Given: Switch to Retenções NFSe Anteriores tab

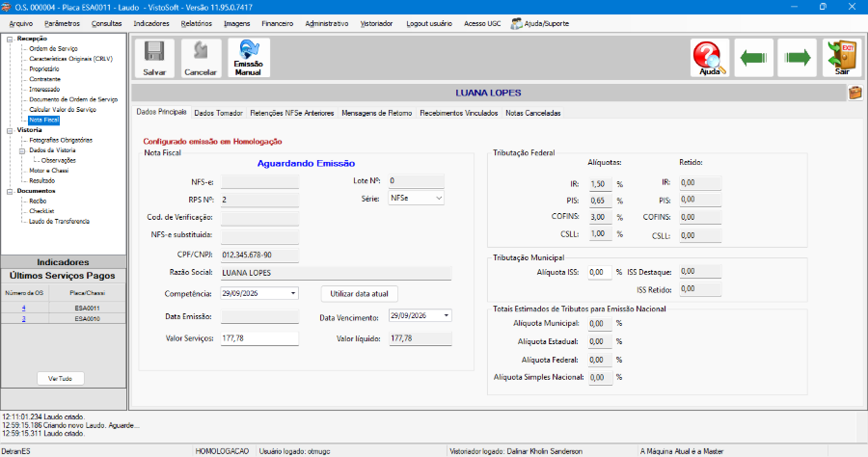Looking at the screenshot, I should click(x=291, y=113).
